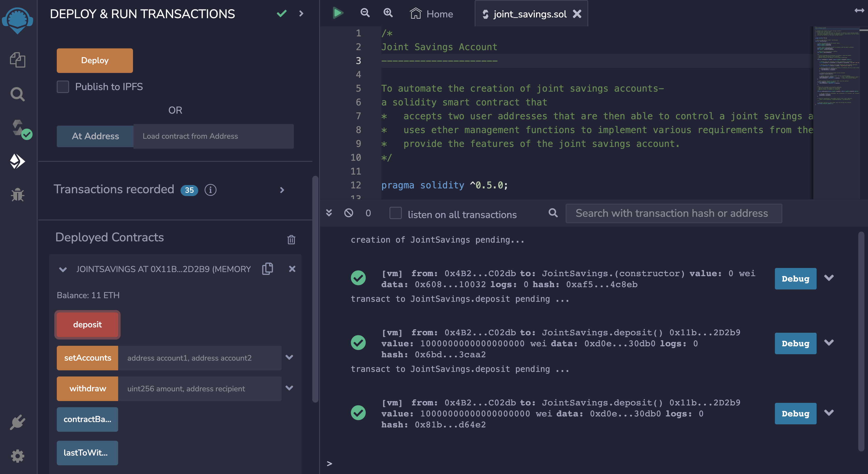The height and width of the screenshot is (474, 868).
Task: Switch to the Home tab
Action: click(432, 14)
